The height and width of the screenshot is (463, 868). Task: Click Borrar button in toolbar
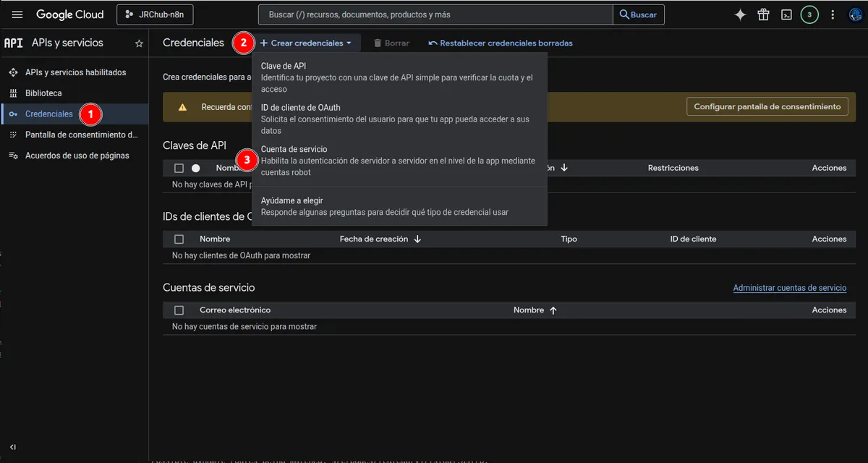(x=391, y=43)
